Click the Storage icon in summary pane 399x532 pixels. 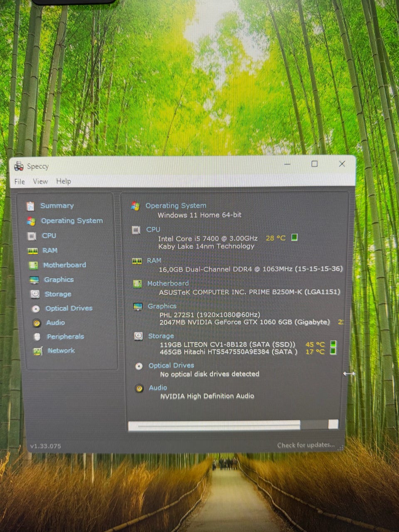click(138, 336)
